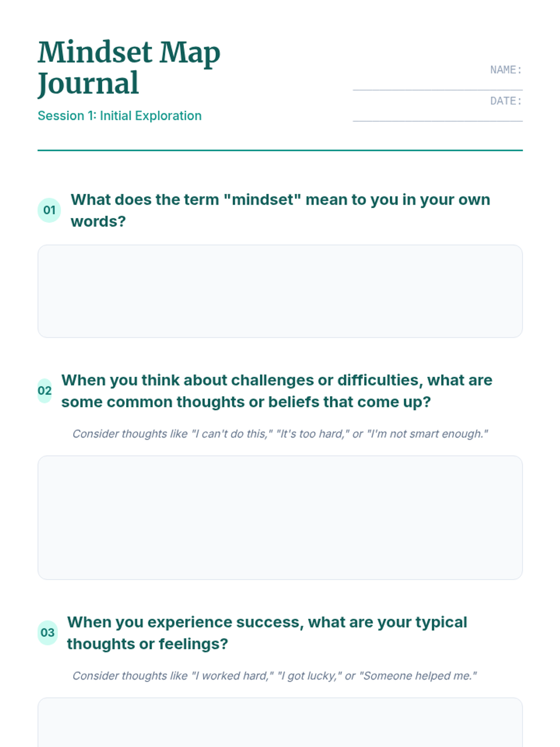Click the NAME: label
The height and width of the screenshot is (747, 560).
coord(505,70)
